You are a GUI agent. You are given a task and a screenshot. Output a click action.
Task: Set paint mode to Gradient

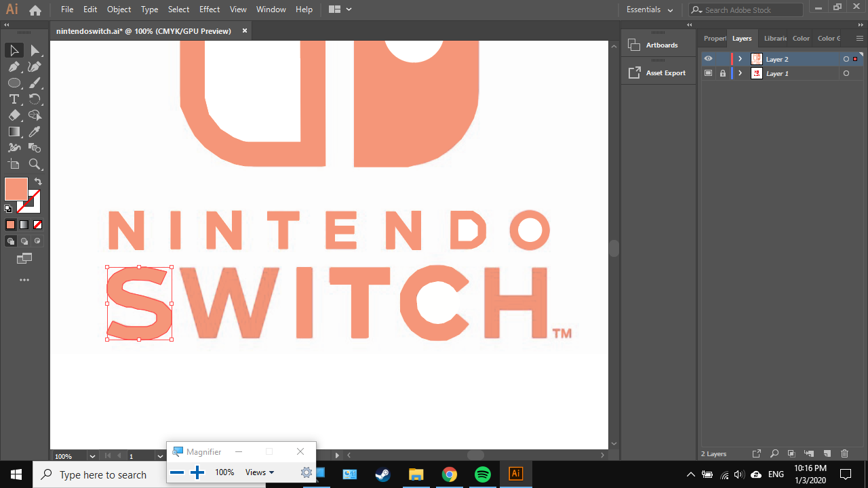coord(24,225)
